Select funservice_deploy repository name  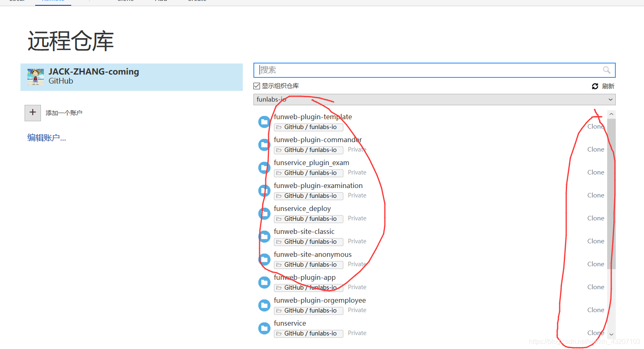(x=302, y=208)
